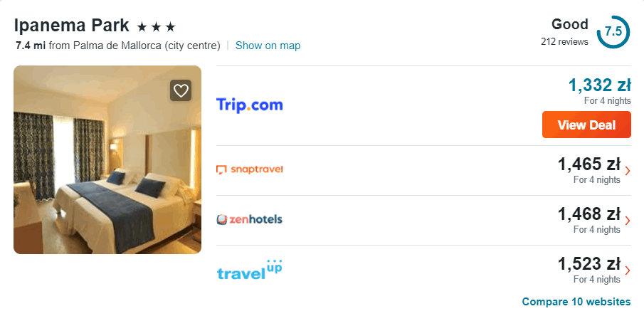Select the 1,468 zł zenhotels price
644x321 pixels.
[589, 214]
